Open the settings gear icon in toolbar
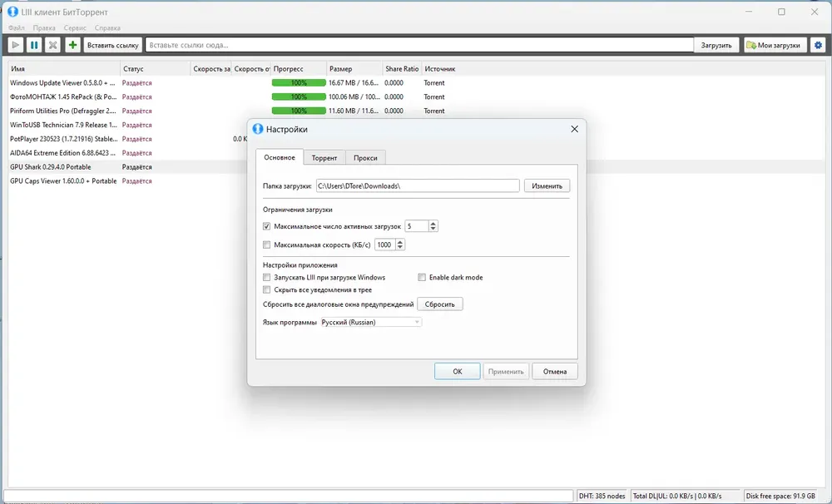The height and width of the screenshot is (504, 832). click(818, 45)
